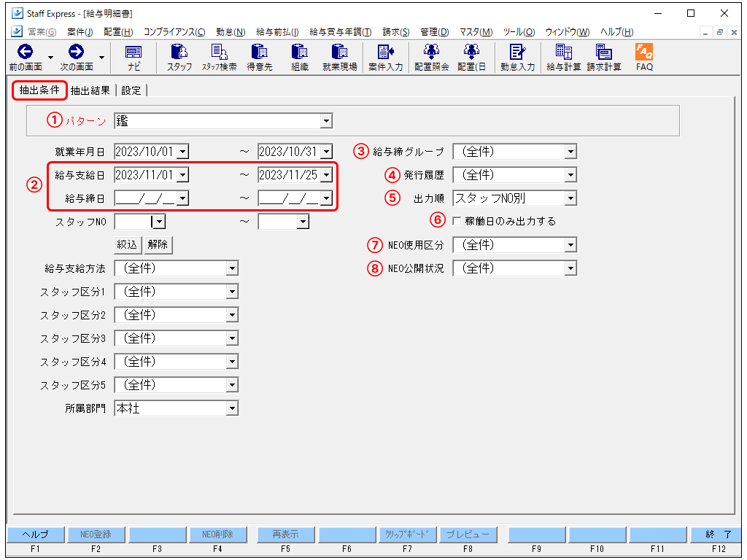The height and width of the screenshot is (560, 747).
Task: Click the 給与締日 start date field
Action: pyautogui.click(x=146, y=198)
